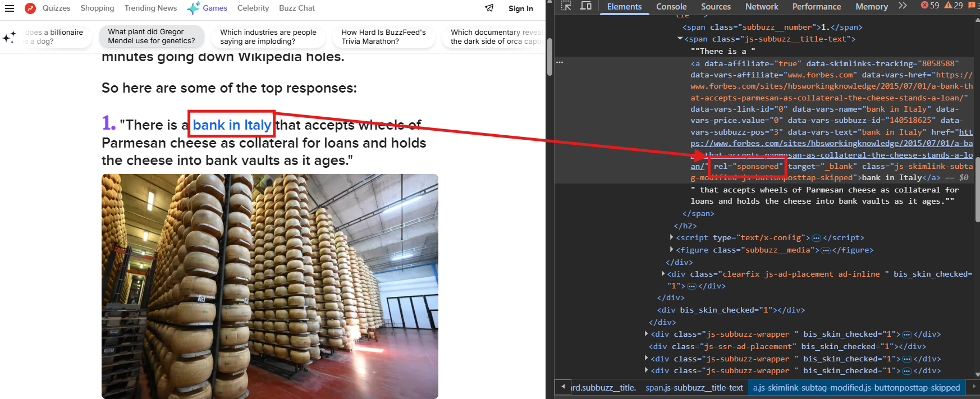Select the closing </h2> tag line

click(685, 226)
